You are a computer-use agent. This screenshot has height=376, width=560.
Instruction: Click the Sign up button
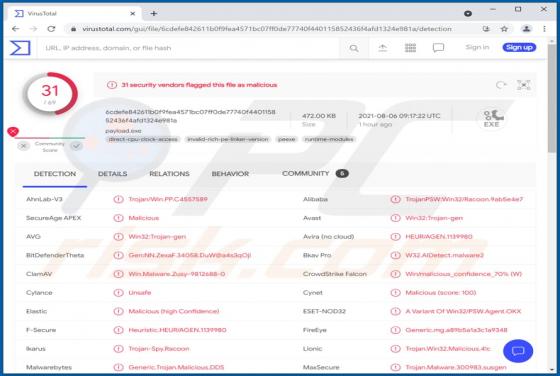[x=519, y=47]
